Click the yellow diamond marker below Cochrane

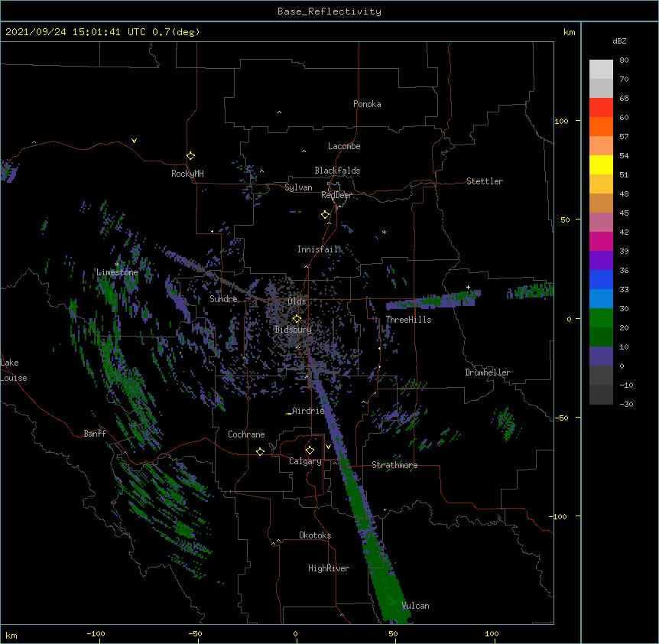(260, 451)
